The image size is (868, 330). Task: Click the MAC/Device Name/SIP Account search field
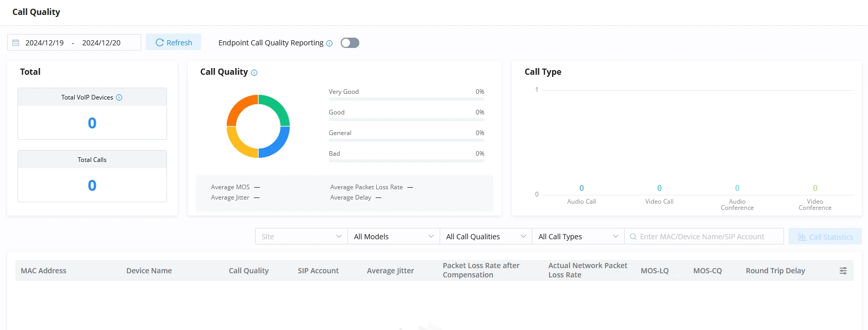[704, 237]
